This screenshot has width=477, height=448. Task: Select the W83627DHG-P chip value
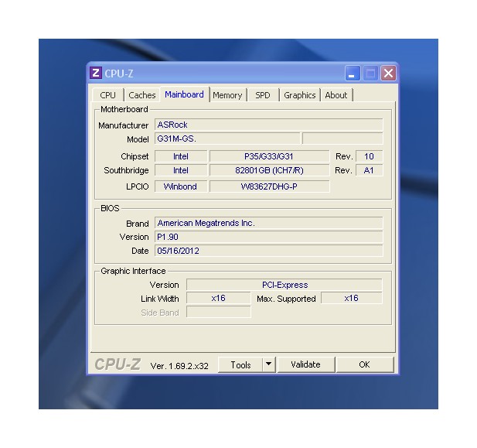pos(269,186)
